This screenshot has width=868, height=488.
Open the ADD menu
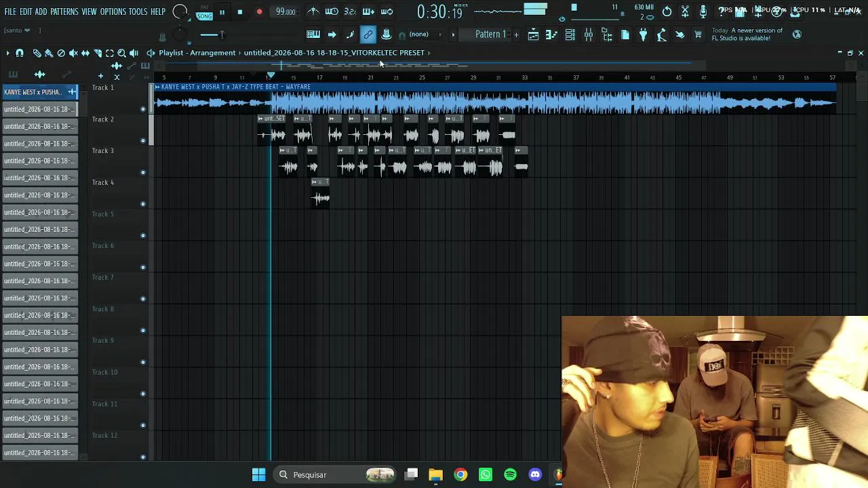tap(41, 12)
